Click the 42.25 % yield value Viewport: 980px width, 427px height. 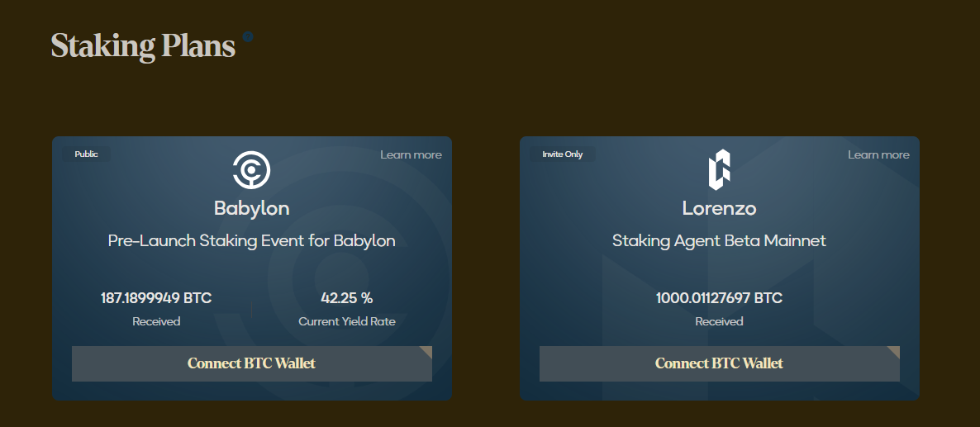click(x=347, y=298)
